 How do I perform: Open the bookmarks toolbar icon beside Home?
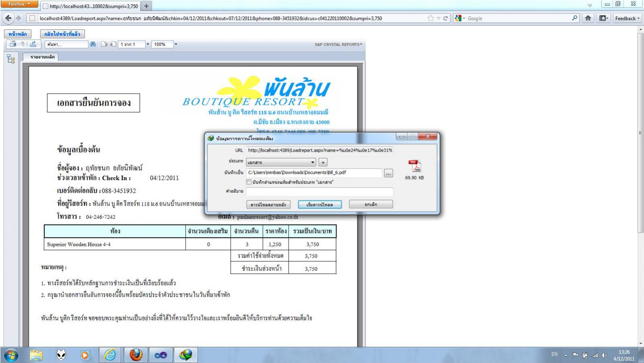[603, 18]
